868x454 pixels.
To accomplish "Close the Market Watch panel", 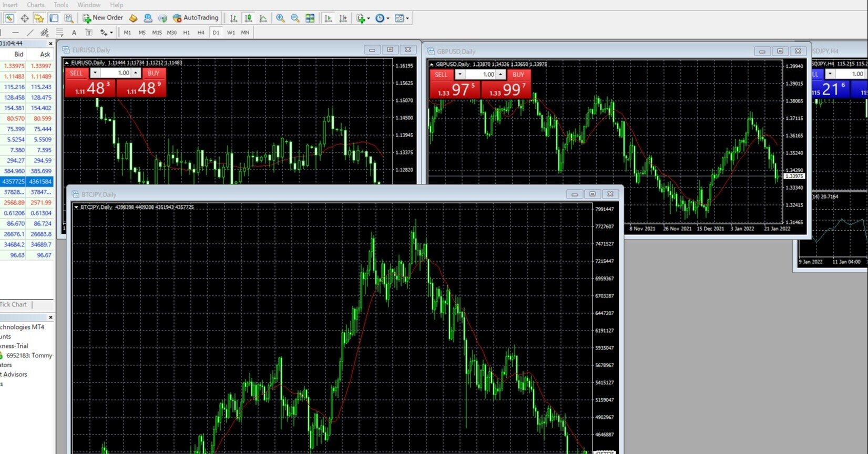I will tap(50, 44).
